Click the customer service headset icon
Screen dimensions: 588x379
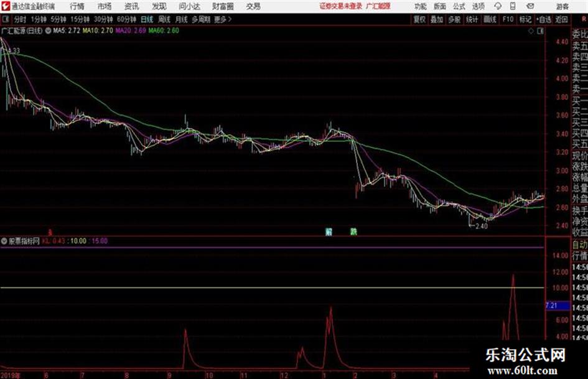pyautogui.click(x=498, y=6)
